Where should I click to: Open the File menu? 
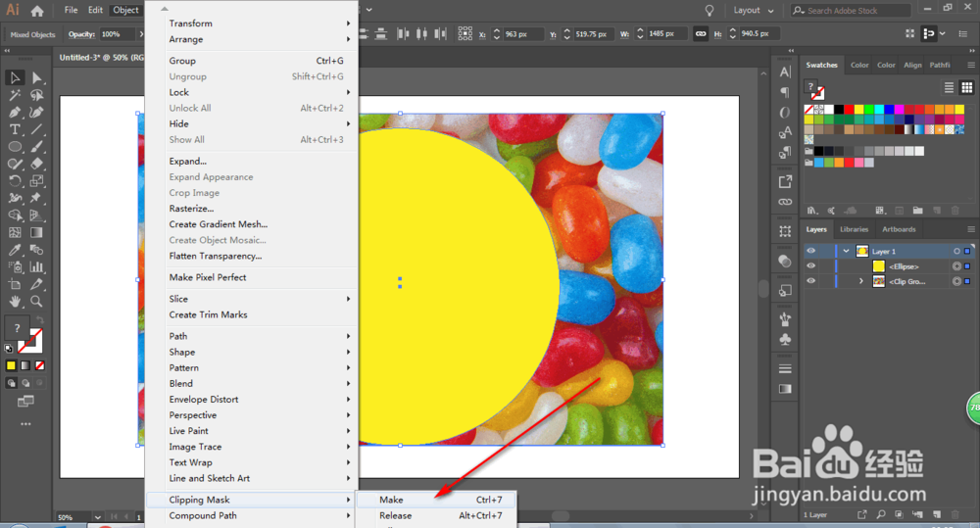click(71, 10)
